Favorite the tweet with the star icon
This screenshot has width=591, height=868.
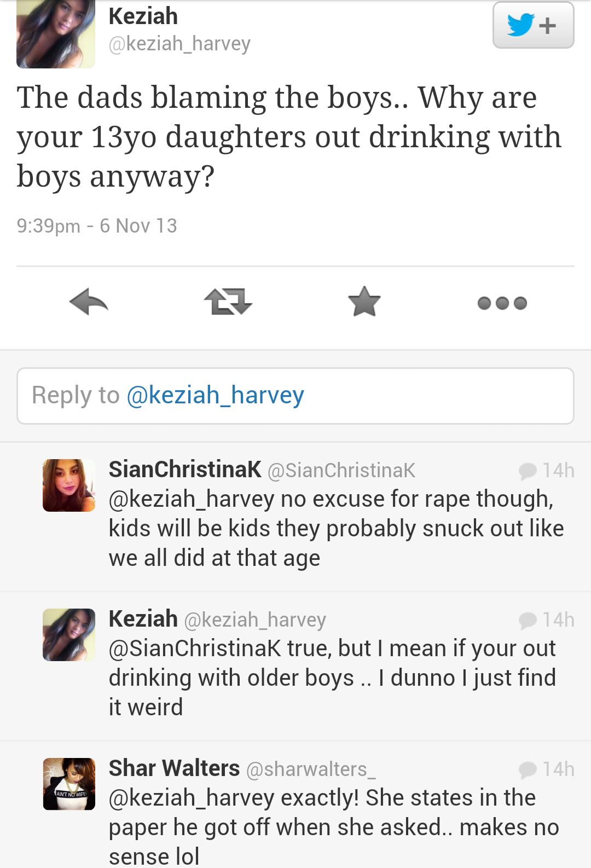[364, 302]
